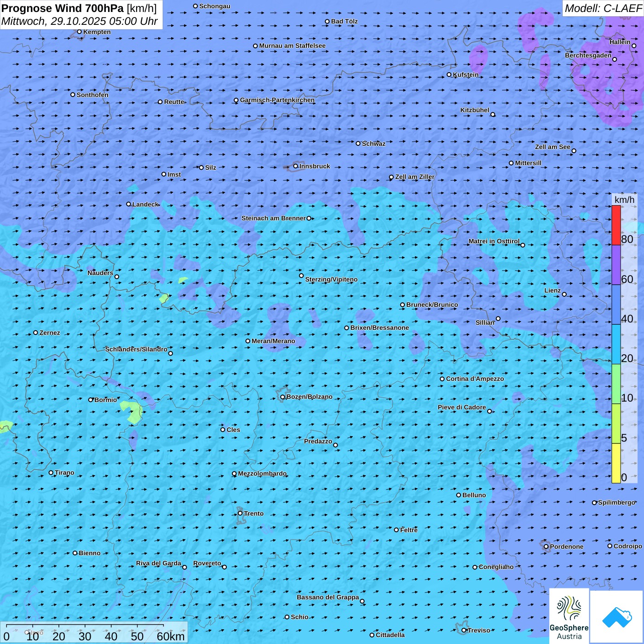Click the 'Nauders' label
Screen dimensions: 644x644
(x=100, y=273)
